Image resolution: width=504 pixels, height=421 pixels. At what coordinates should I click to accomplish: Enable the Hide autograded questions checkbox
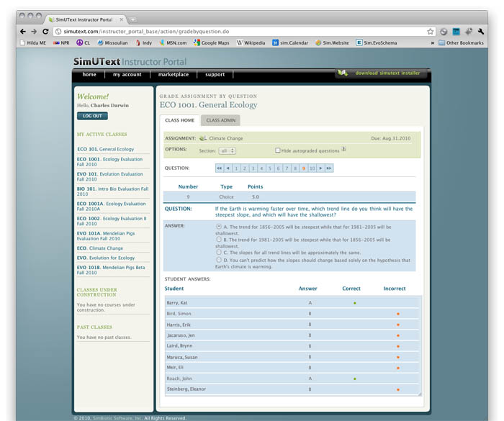tap(278, 150)
